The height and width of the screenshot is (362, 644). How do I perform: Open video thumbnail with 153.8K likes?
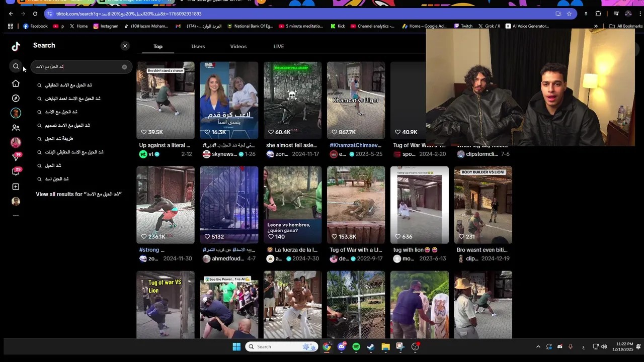coord(356,205)
